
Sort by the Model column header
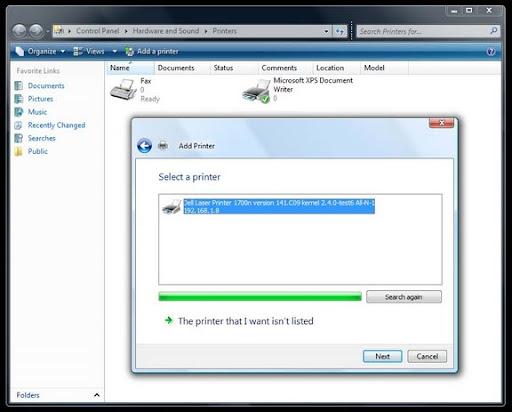point(384,68)
